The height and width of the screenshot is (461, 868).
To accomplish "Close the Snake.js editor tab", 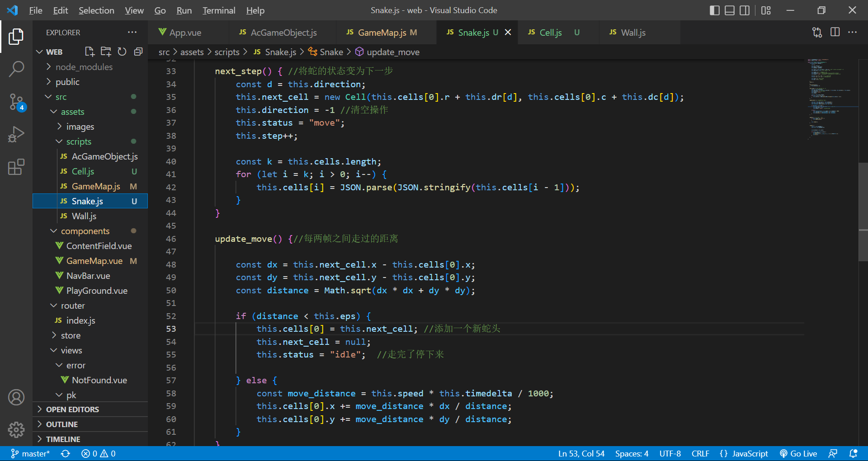I will click(x=508, y=32).
